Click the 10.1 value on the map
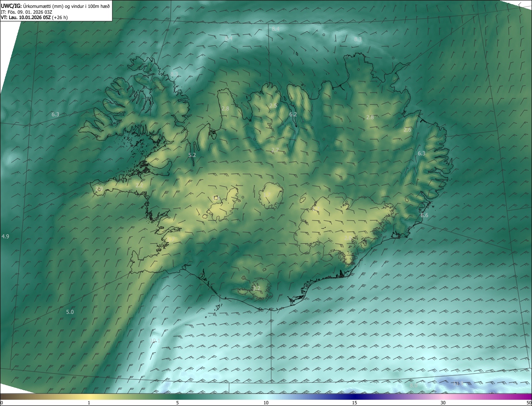The height and width of the screenshot is (406, 532). 155,341
